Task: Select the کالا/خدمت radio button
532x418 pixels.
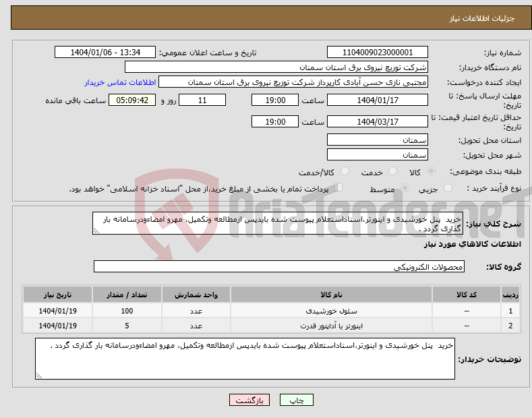Action: pyautogui.click(x=345, y=171)
